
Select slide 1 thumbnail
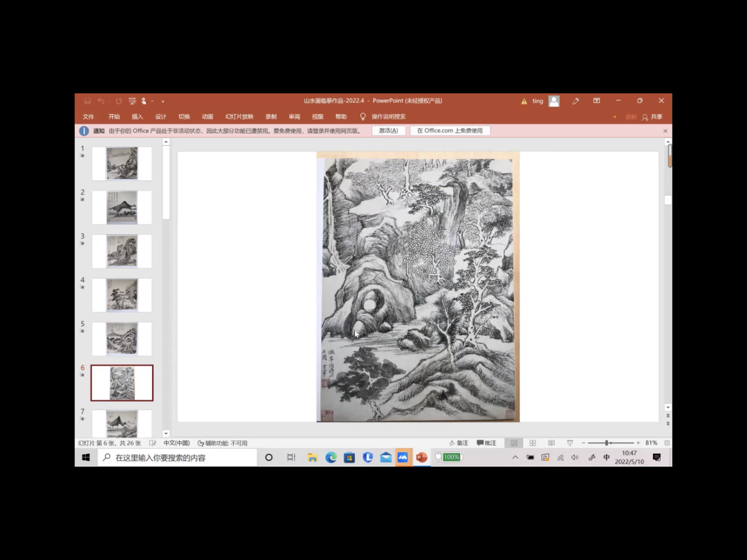(122, 163)
